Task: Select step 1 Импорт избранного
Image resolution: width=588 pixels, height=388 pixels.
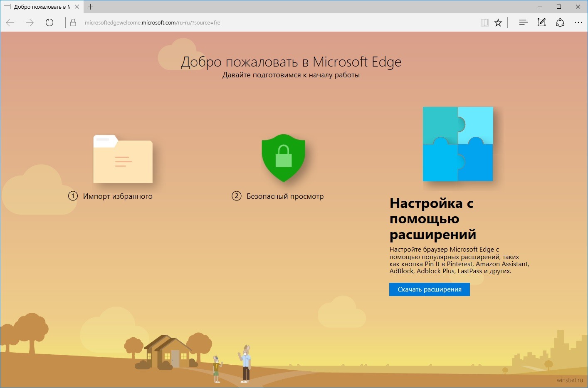Action: tap(111, 196)
